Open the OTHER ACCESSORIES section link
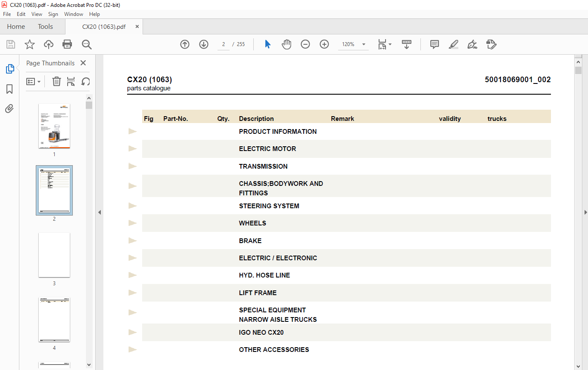This screenshot has height=370, width=588. point(274,350)
